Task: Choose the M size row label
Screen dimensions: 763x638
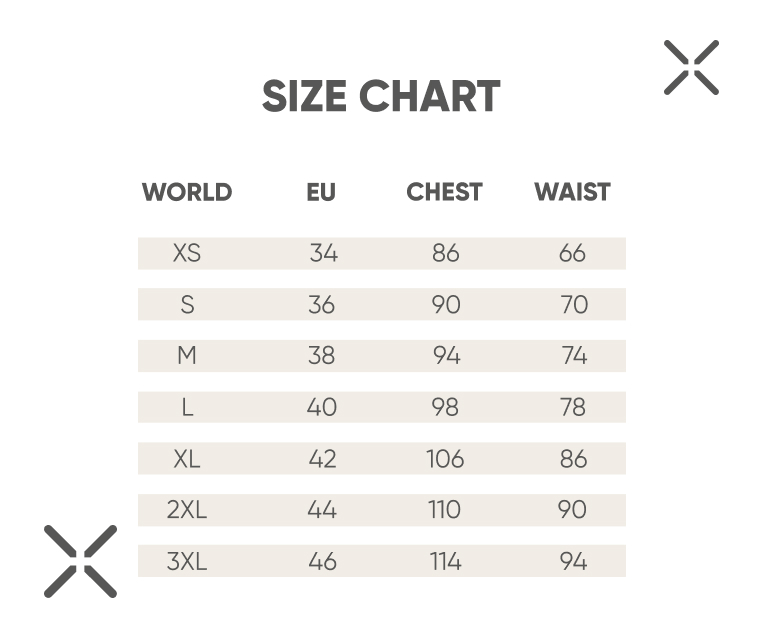Action: pos(187,355)
